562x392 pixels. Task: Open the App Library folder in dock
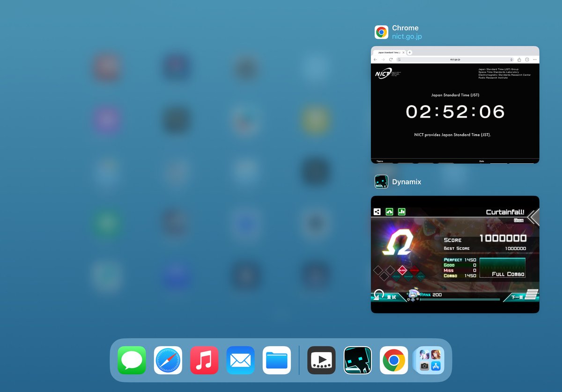[x=430, y=360]
